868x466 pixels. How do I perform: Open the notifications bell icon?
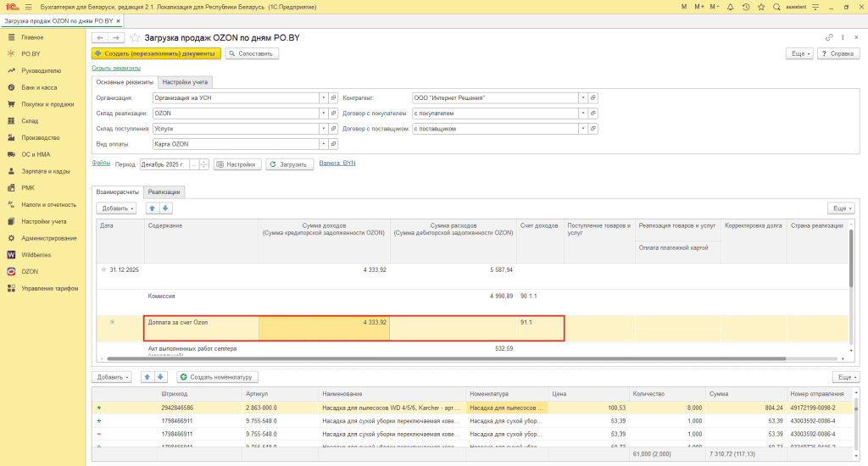pos(730,7)
